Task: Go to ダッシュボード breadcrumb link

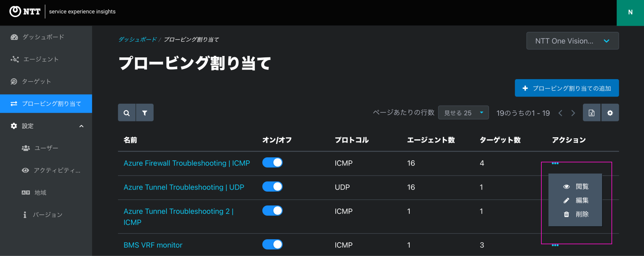Action: [x=138, y=40]
